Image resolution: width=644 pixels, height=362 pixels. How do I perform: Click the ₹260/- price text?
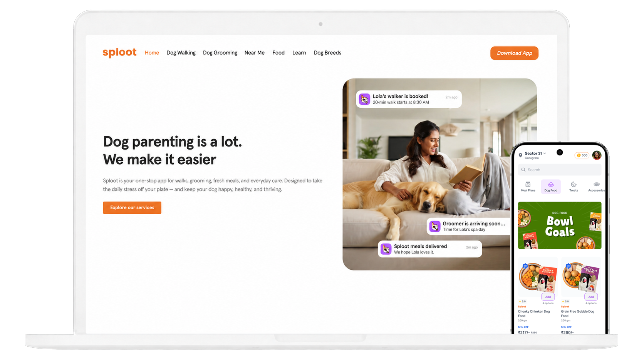567,332
